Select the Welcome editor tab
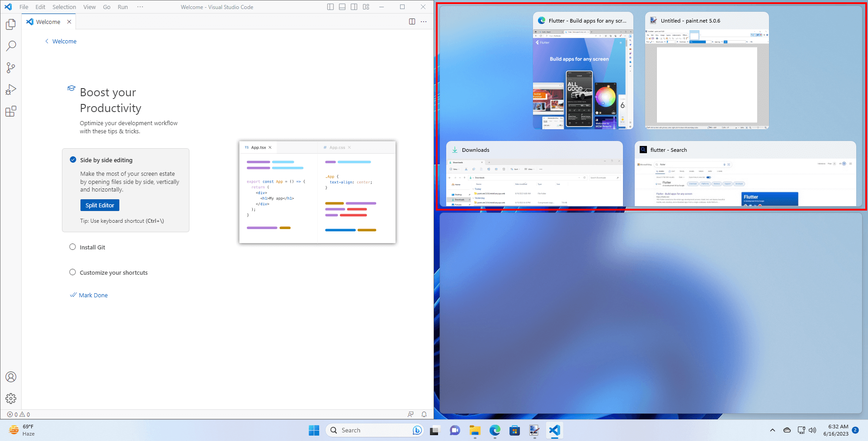The width and height of the screenshot is (868, 441). 48,22
